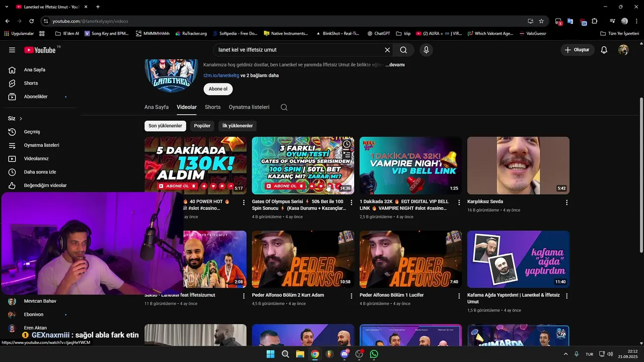Open WhatsApp from the taskbar
The image size is (644, 362).
374,354
